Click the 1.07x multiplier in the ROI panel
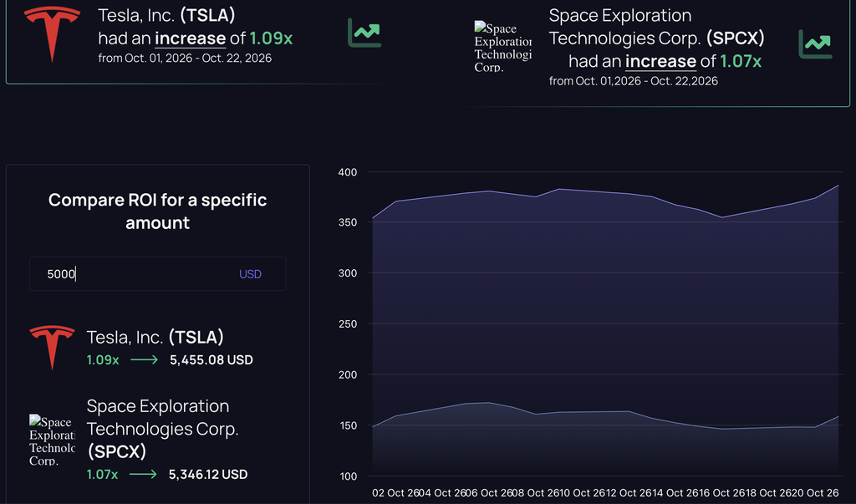Viewport: 856px width, 504px height. 102,475
